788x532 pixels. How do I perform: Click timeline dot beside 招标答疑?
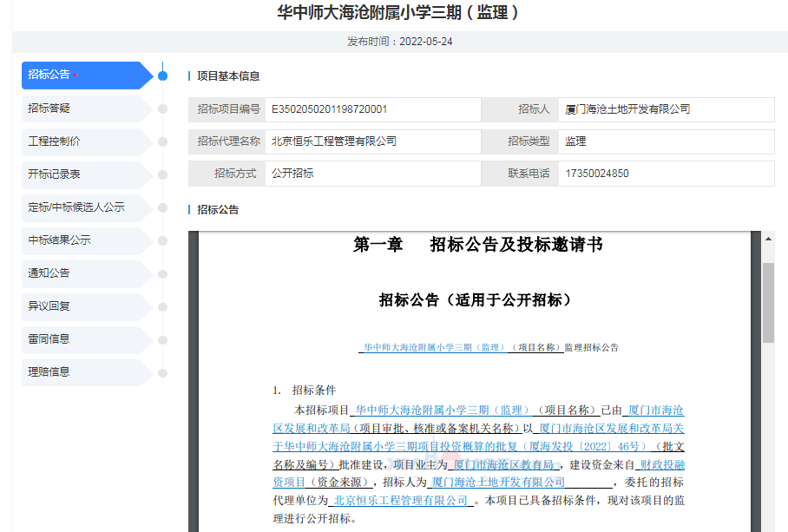click(x=162, y=108)
